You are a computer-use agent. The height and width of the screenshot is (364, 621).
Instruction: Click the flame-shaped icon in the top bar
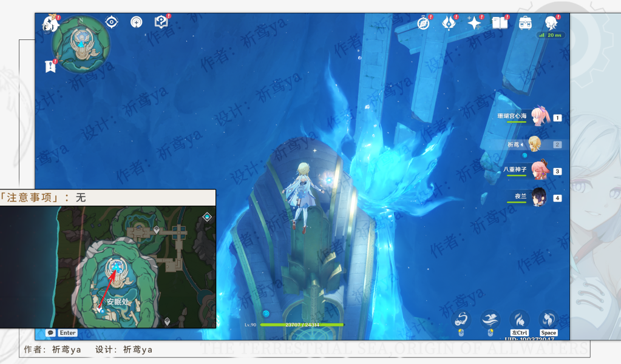pos(449,23)
